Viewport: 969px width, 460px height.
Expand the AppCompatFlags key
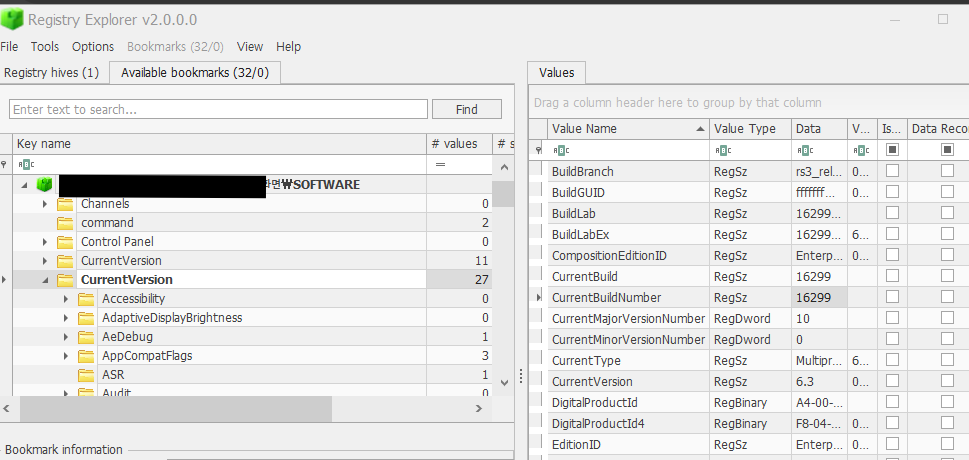coord(66,356)
